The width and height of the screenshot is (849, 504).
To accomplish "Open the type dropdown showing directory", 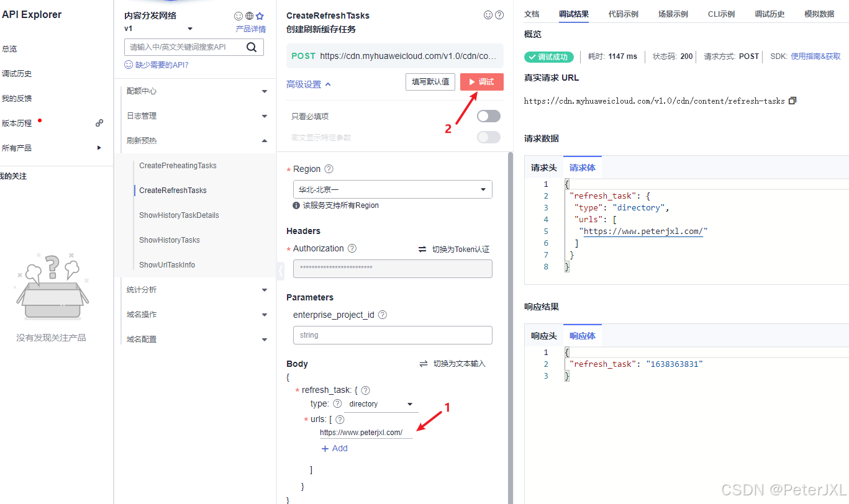I will click(x=381, y=404).
